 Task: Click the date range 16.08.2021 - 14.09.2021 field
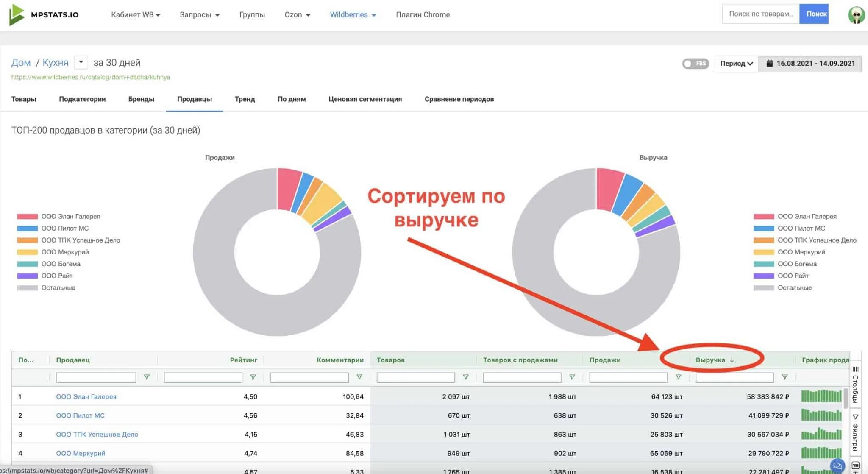(810, 64)
